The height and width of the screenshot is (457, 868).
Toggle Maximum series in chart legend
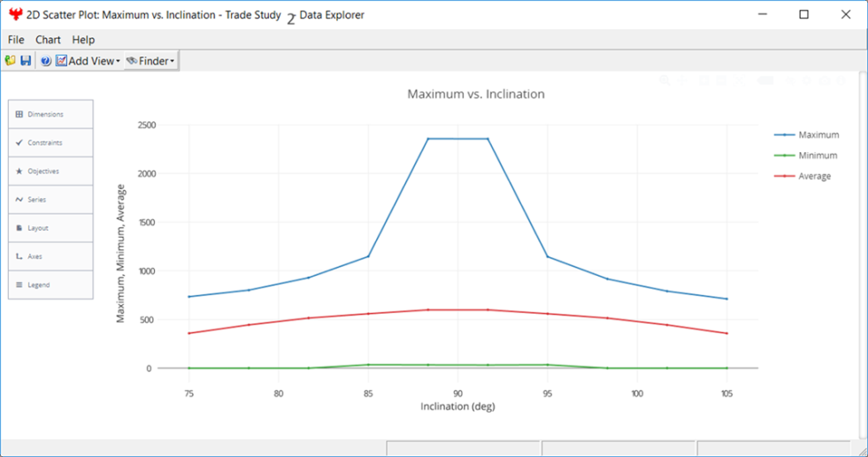coord(818,135)
